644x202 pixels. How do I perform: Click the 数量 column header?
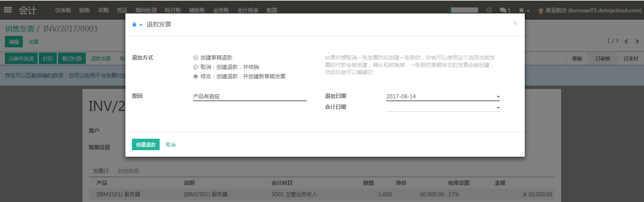click(368, 183)
